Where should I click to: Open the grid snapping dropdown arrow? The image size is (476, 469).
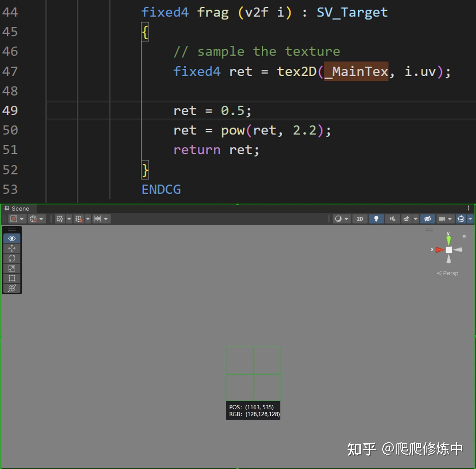tap(88, 219)
